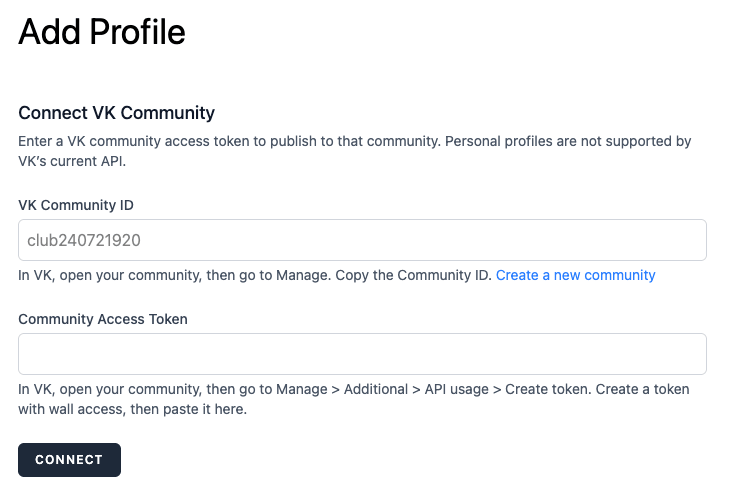This screenshot has width=729, height=499.
Task: Select the Add Profile heading
Action: pyautogui.click(x=102, y=32)
